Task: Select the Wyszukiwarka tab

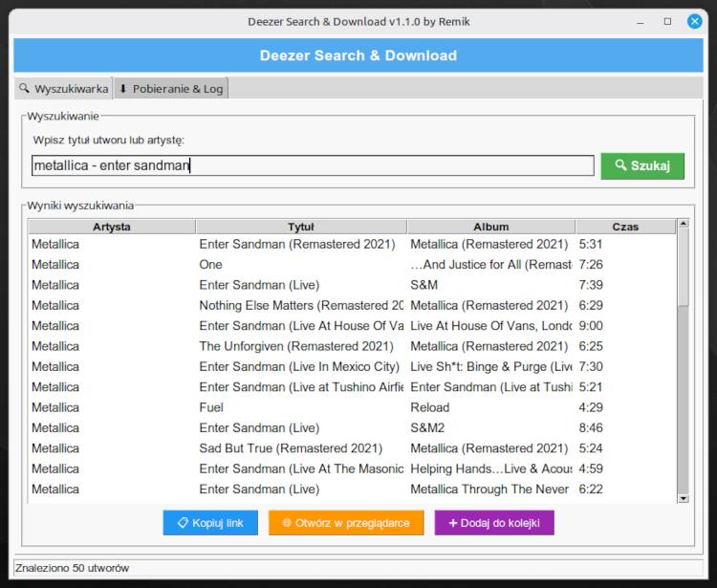Action: [x=63, y=89]
